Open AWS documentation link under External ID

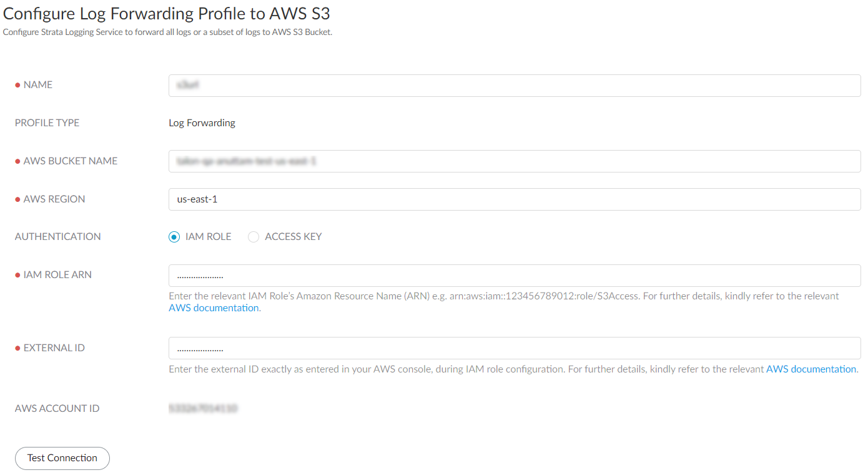coord(811,369)
